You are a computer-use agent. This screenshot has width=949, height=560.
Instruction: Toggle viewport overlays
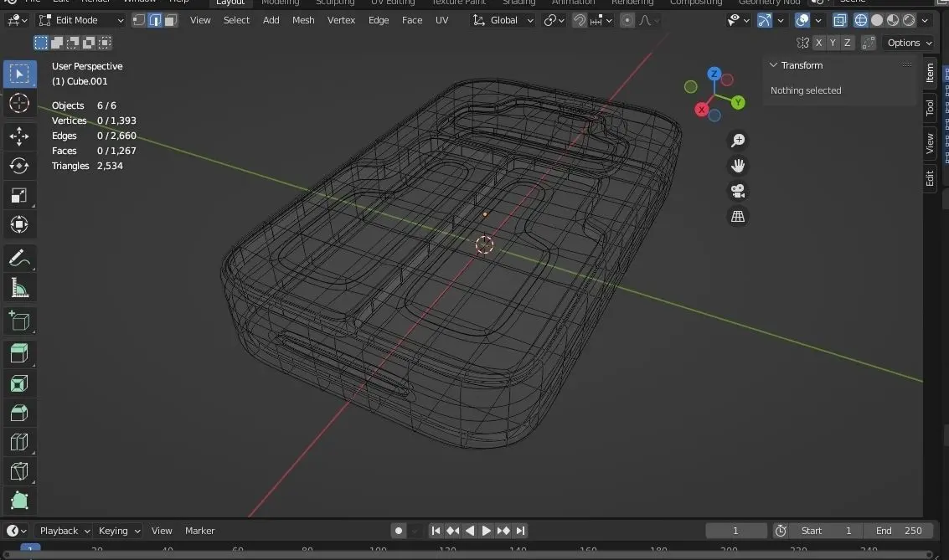(802, 21)
